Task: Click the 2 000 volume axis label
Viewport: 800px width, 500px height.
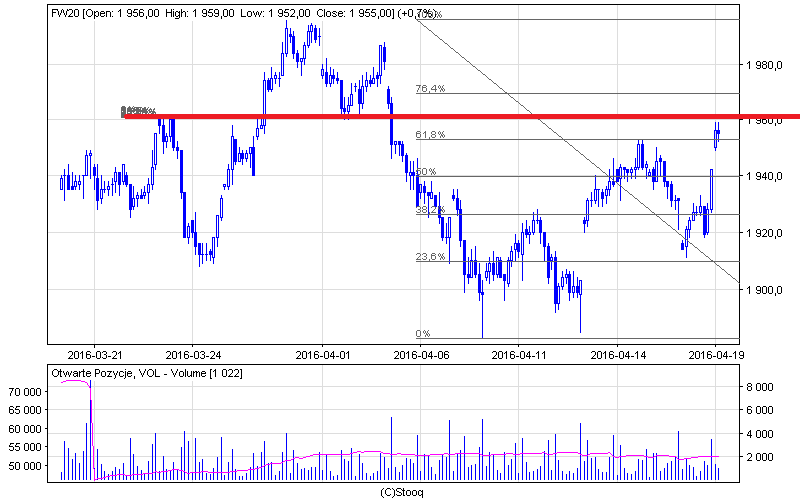Action: (760, 457)
